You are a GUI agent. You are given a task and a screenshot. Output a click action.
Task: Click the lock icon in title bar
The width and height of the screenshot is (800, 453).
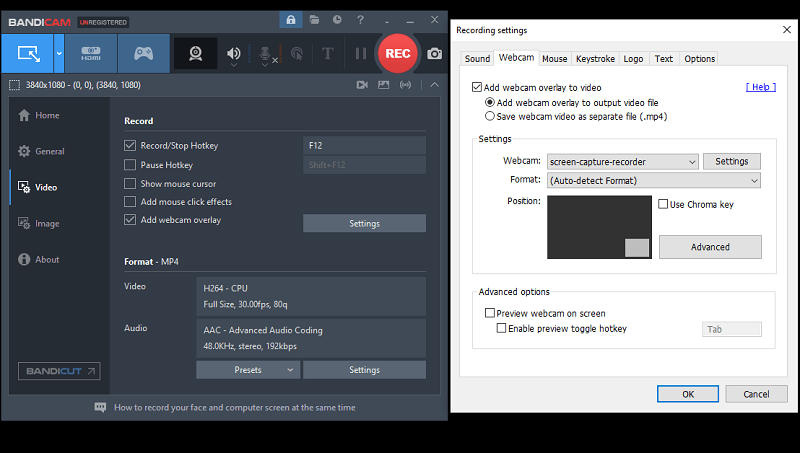(x=291, y=19)
